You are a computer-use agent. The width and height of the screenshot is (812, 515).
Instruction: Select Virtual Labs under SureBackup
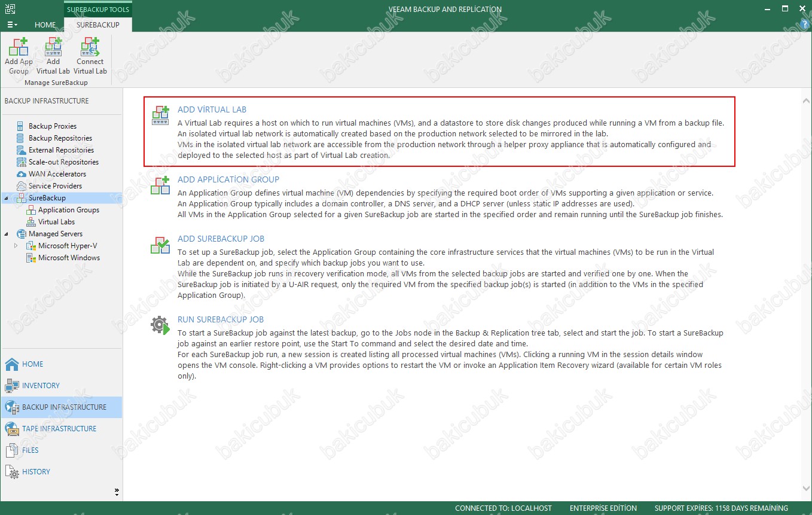pos(57,222)
